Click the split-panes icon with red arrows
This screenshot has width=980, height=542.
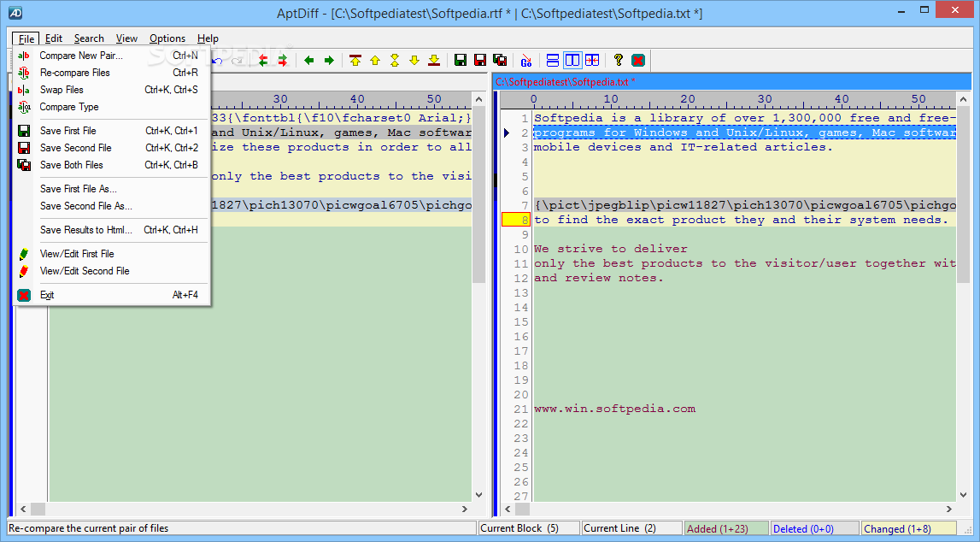pos(592,61)
